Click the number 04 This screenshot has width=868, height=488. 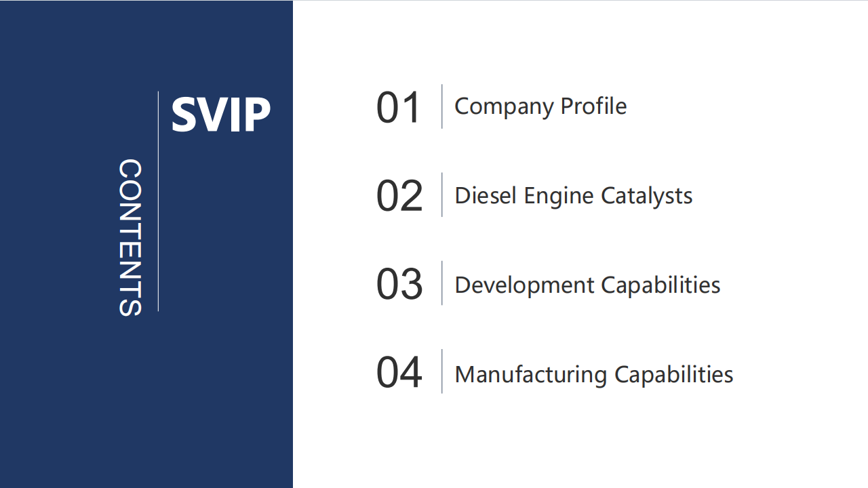[x=399, y=373]
